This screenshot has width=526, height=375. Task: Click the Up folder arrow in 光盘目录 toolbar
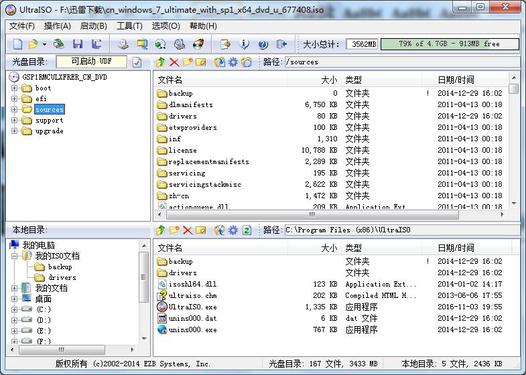point(160,62)
